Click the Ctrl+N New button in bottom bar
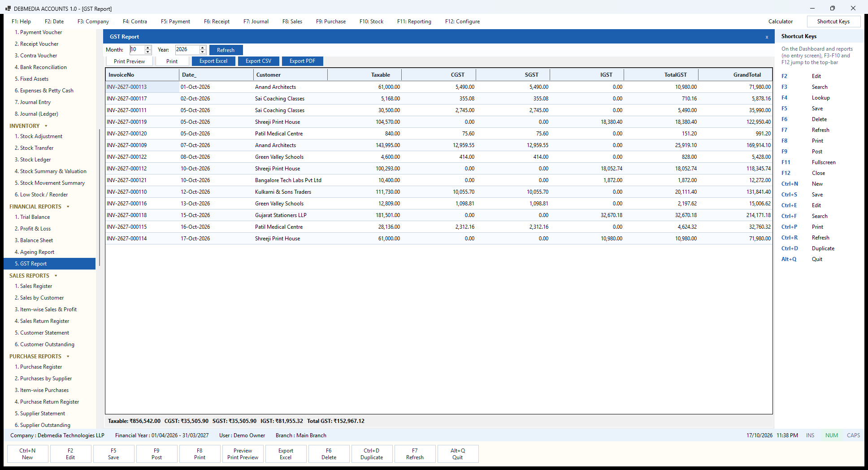Screen dimensions: 868x470 27,454
